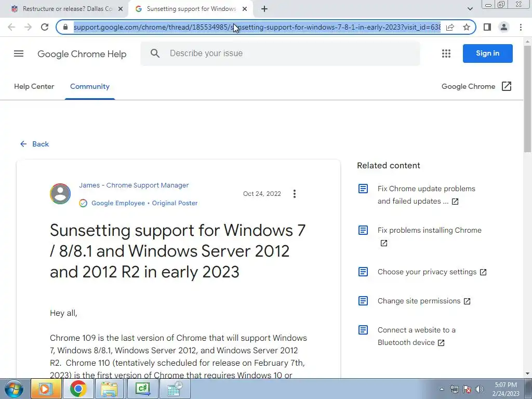Click the address bar URL
Viewport: 532px width, 399px height.
[257, 27]
